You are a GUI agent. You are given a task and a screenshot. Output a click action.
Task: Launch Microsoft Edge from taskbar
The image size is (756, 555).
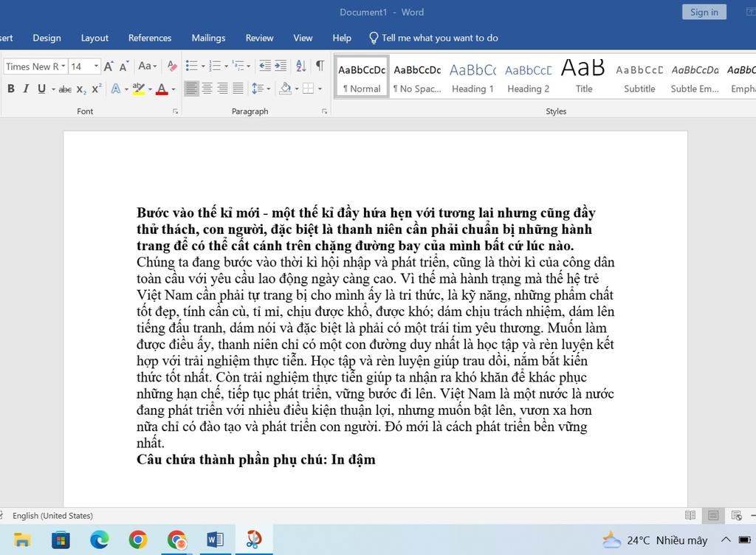(100, 540)
